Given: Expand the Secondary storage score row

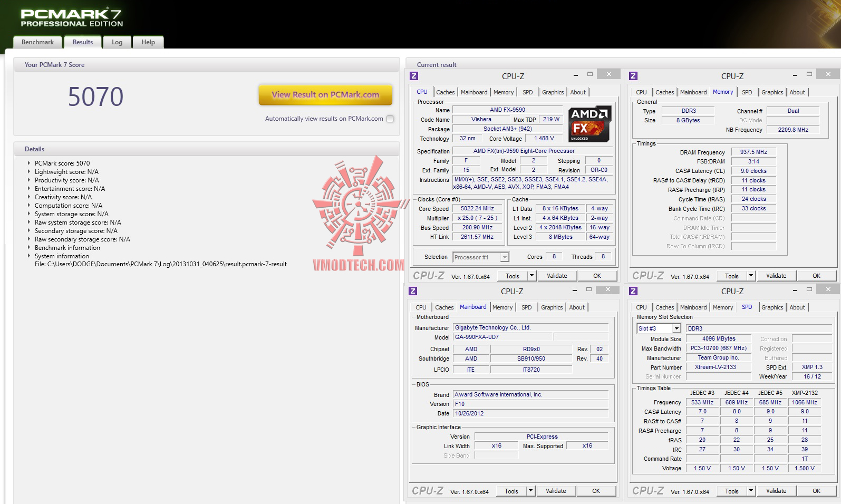Looking at the screenshot, I should click(29, 231).
